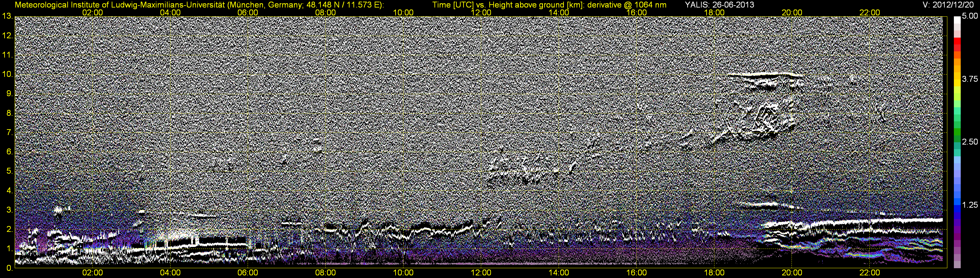Click the vertical color scale bar

957,142
